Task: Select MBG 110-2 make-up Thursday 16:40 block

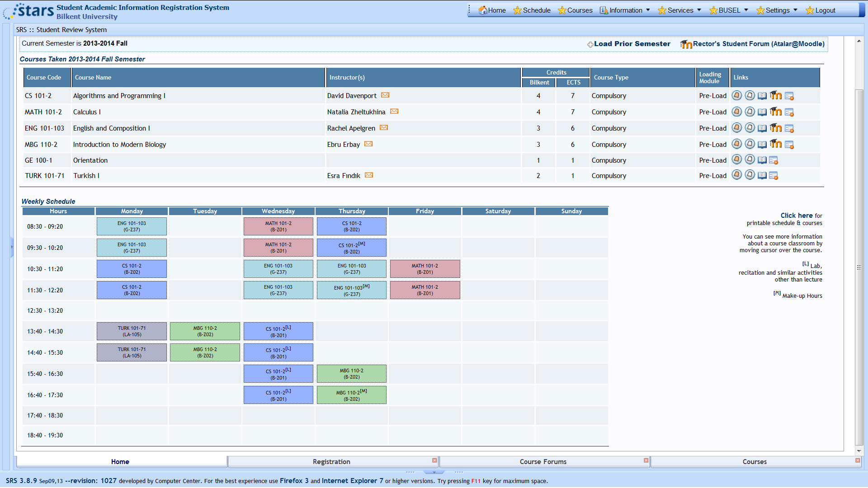Action: point(351,395)
